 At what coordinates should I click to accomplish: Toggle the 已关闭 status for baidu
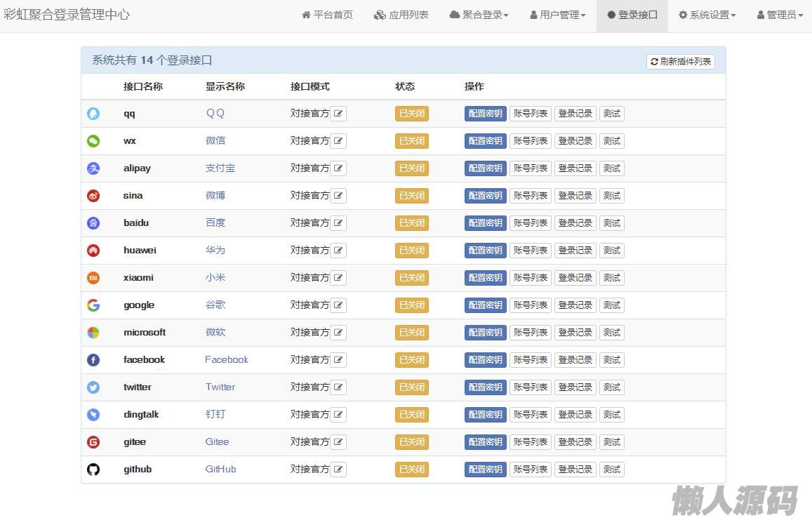point(412,223)
